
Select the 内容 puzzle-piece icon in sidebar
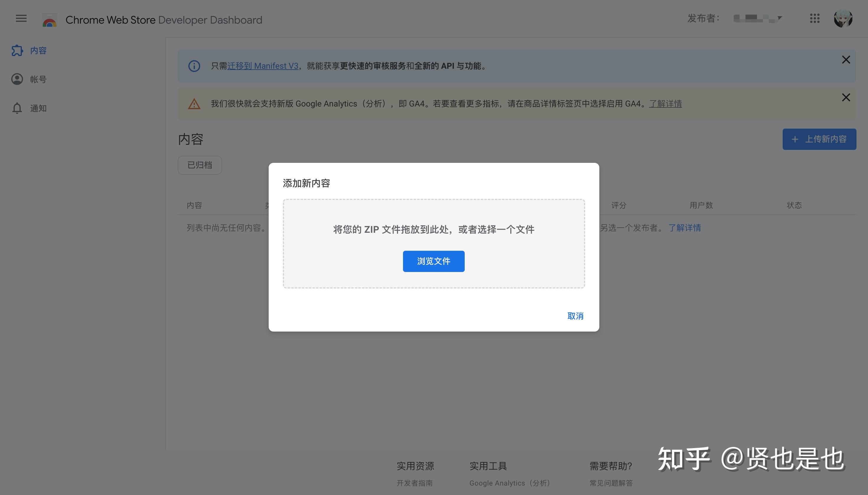coord(17,50)
